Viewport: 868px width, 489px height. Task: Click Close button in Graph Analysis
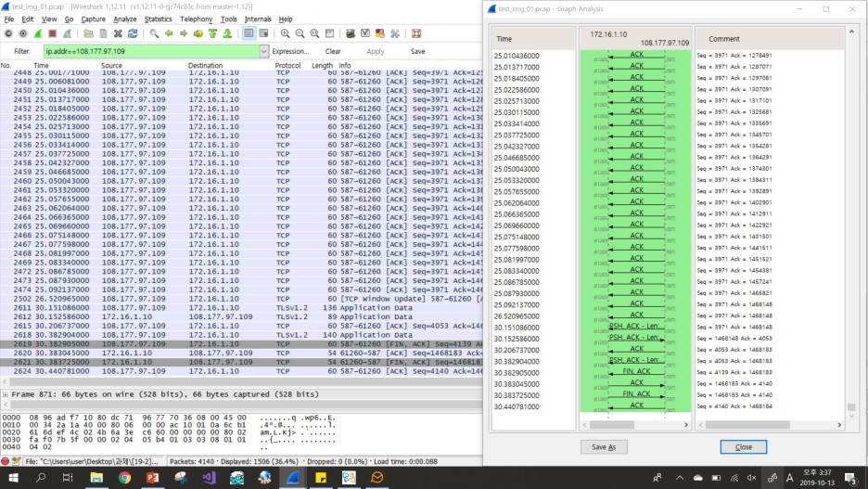744,447
